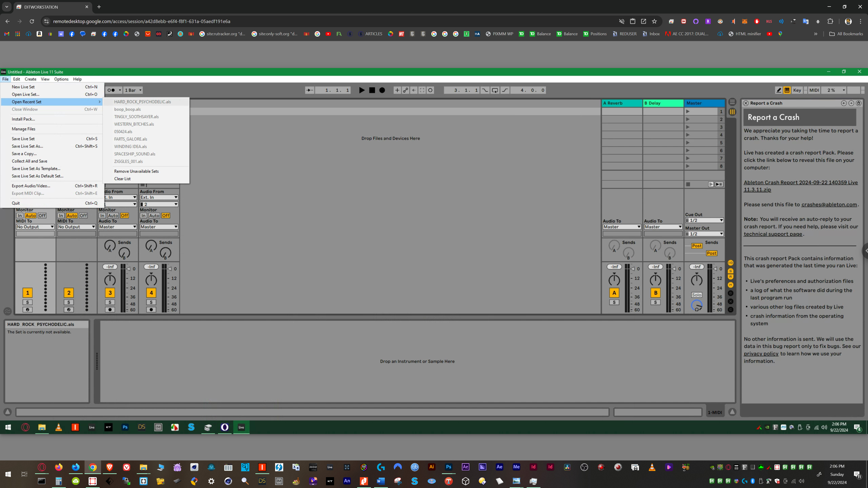Switch on MIDI Map Mode

(x=814, y=90)
